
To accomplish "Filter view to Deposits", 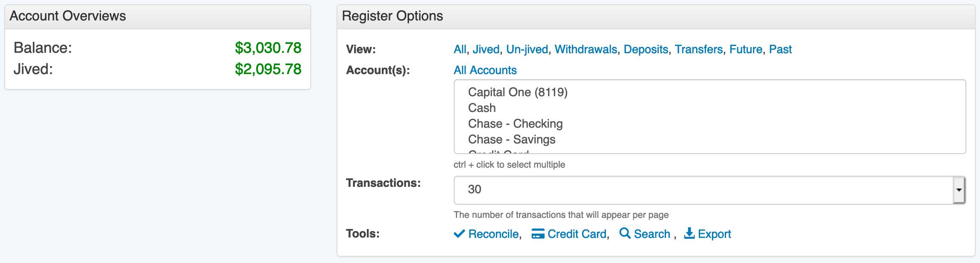I will 646,49.
